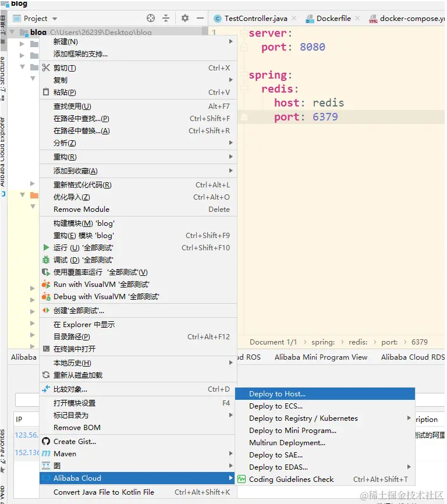The width and height of the screenshot is (447, 504).
Task: Choose 在路径中替换...(A)
Action: point(138,130)
